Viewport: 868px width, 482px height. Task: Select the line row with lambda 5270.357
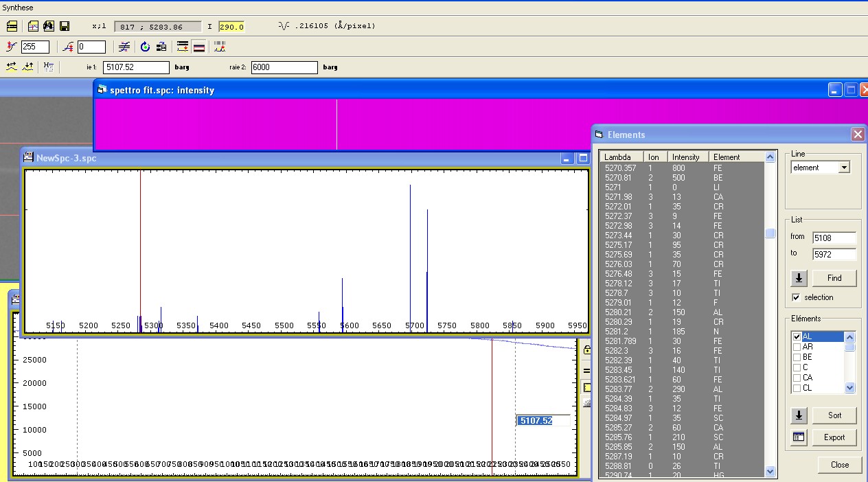coord(682,168)
